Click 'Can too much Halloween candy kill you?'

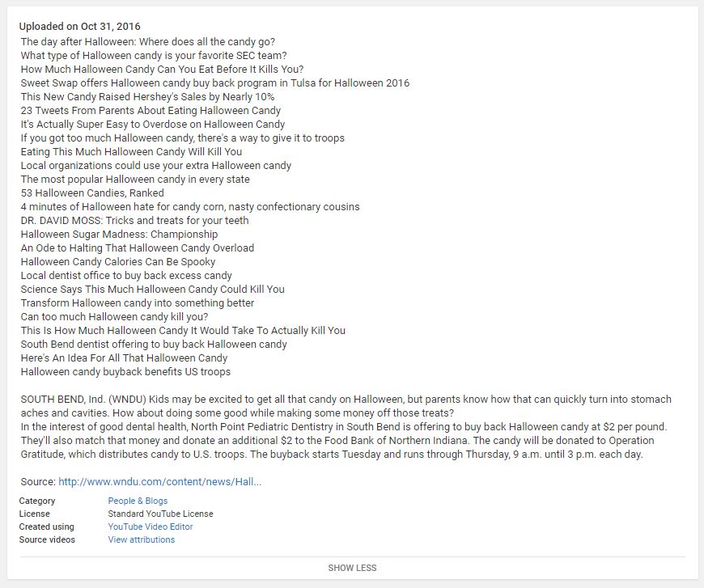(x=114, y=316)
